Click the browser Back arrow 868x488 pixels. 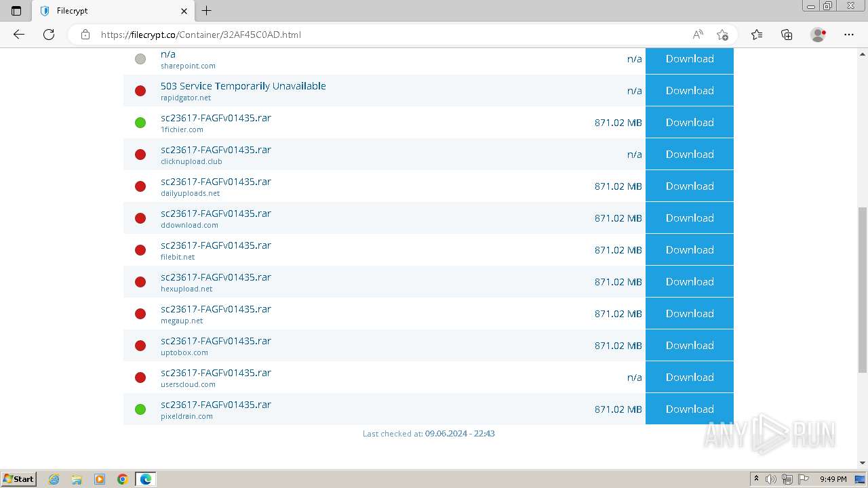[19, 35]
